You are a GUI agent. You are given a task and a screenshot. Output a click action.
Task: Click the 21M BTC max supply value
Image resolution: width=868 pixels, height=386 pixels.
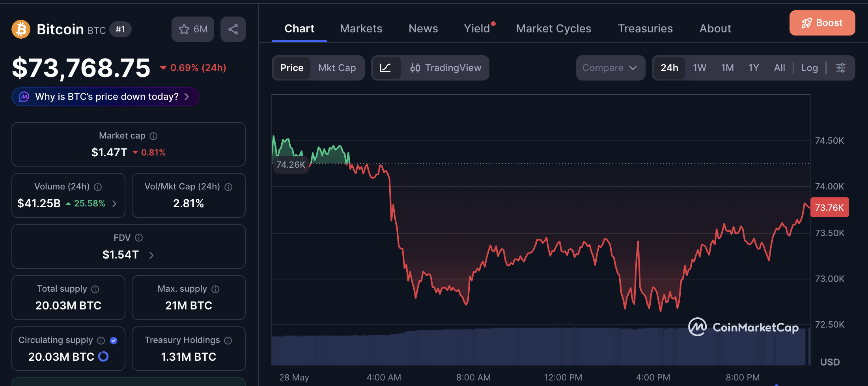[x=189, y=306]
